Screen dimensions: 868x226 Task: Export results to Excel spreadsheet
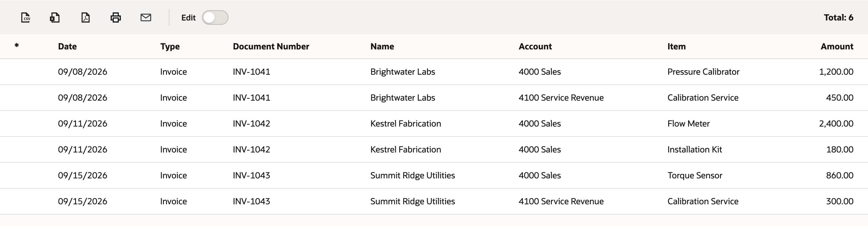click(55, 17)
